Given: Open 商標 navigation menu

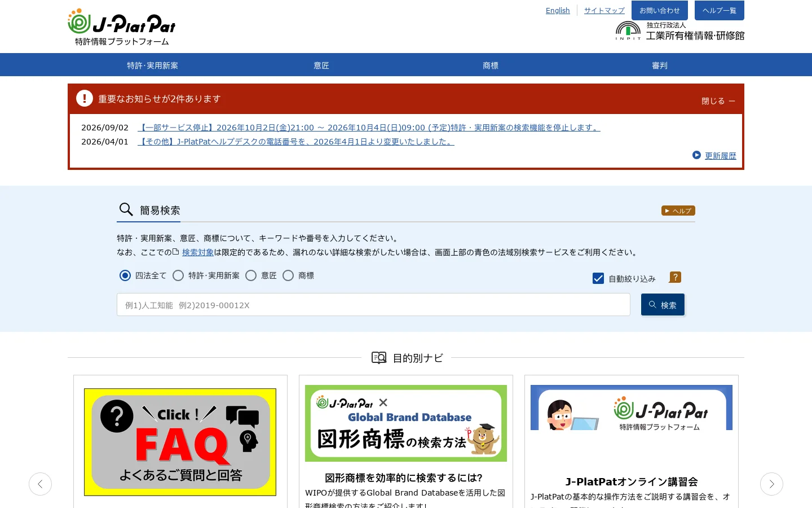Looking at the screenshot, I should [491, 65].
